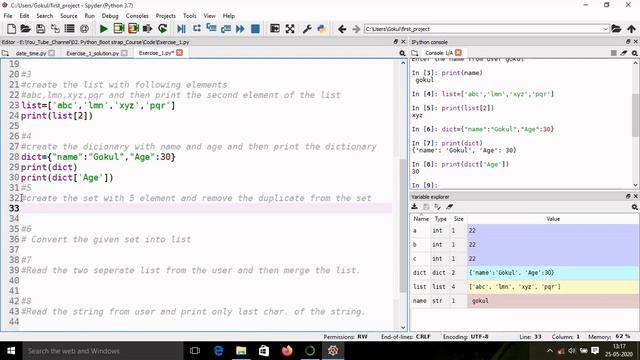
Task: Click Windows Start button
Action: [x=11, y=351]
